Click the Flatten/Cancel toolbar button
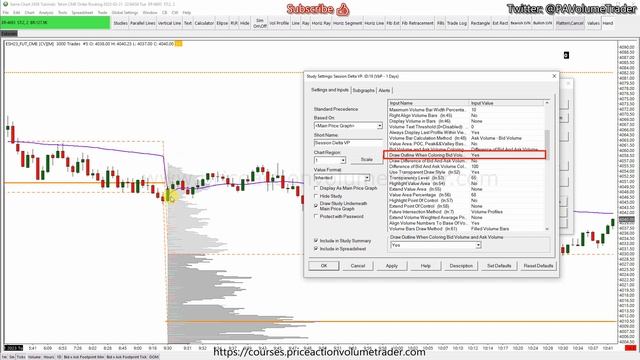 (569, 23)
